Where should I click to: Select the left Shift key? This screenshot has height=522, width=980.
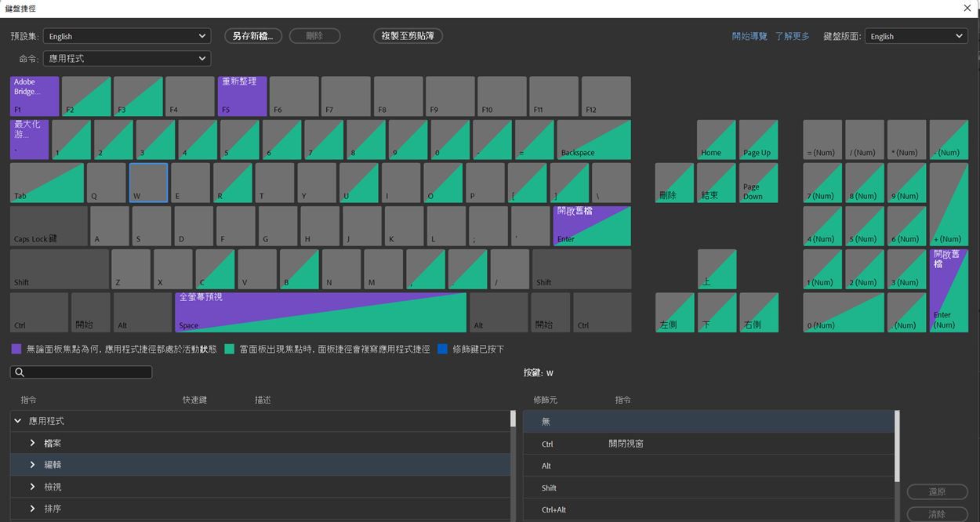(x=60, y=269)
